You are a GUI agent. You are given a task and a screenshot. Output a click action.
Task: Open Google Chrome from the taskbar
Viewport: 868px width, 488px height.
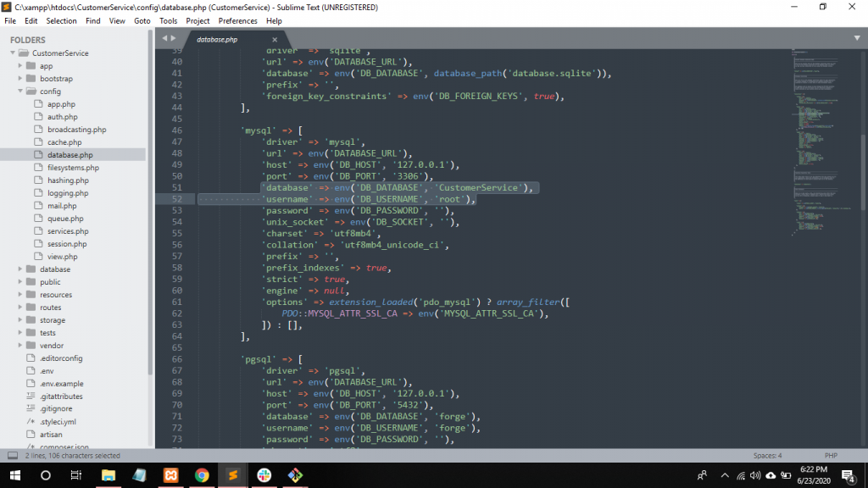coord(201,475)
